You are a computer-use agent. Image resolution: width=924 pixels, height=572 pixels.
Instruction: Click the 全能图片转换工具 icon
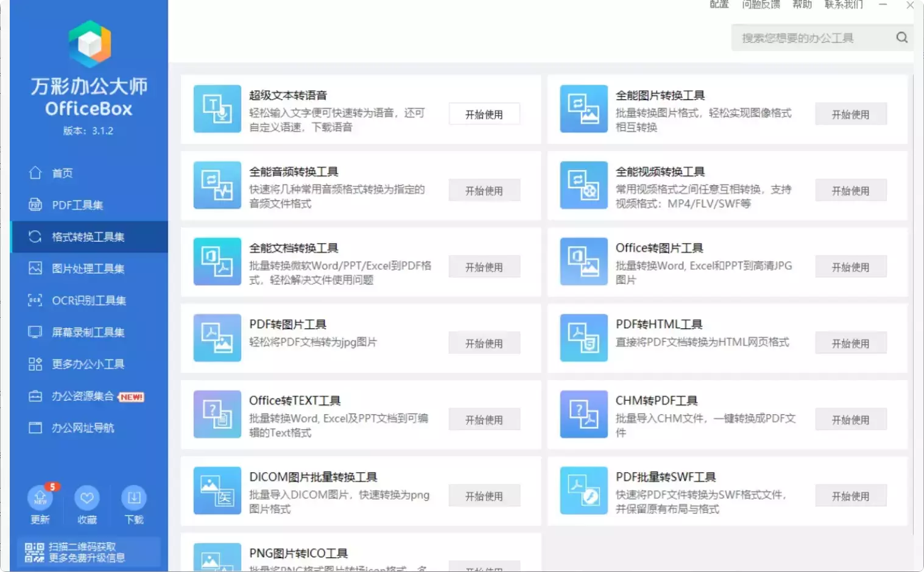point(583,110)
